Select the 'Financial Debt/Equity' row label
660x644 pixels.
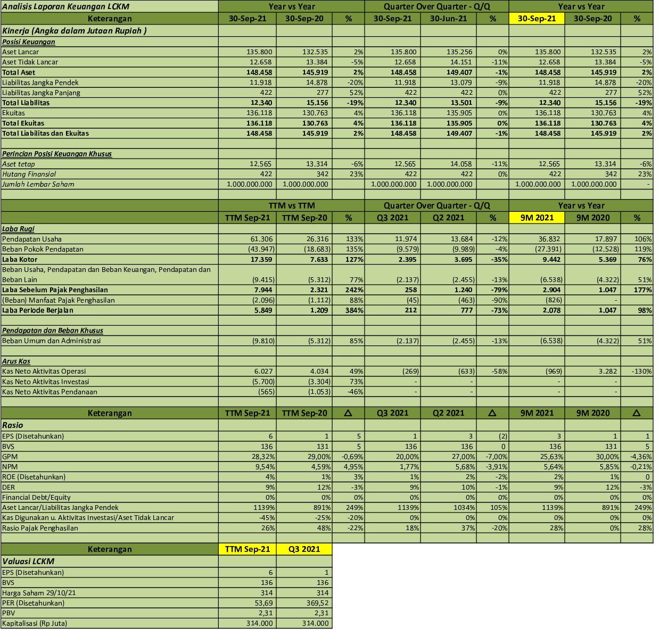36,497
